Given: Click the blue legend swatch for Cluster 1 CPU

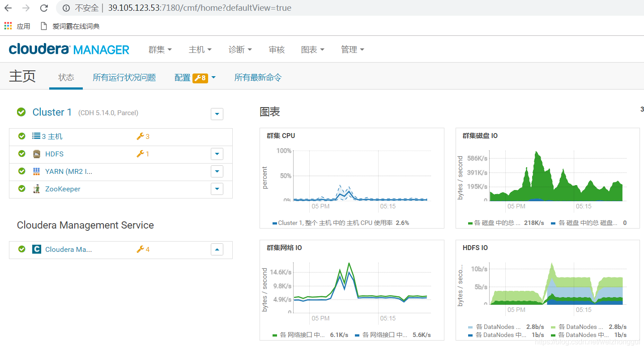Looking at the screenshot, I should click(x=274, y=223).
